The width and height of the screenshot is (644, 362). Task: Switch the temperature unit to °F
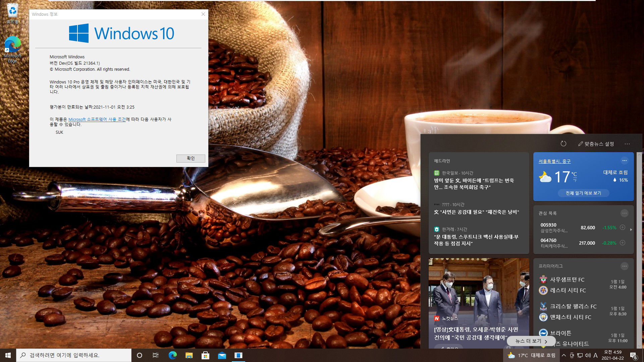pyautogui.click(x=575, y=180)
